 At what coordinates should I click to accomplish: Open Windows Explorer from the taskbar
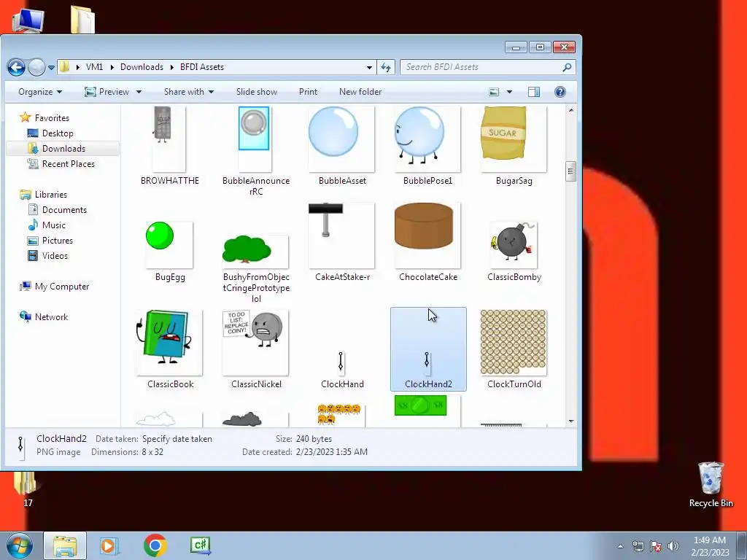click(65, 545)
